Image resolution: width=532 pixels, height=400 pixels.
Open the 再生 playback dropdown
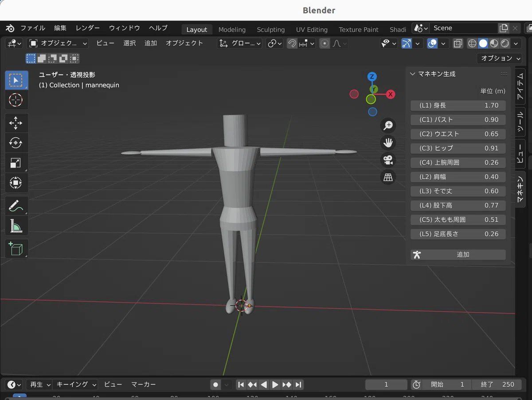[x=39, y=384]
